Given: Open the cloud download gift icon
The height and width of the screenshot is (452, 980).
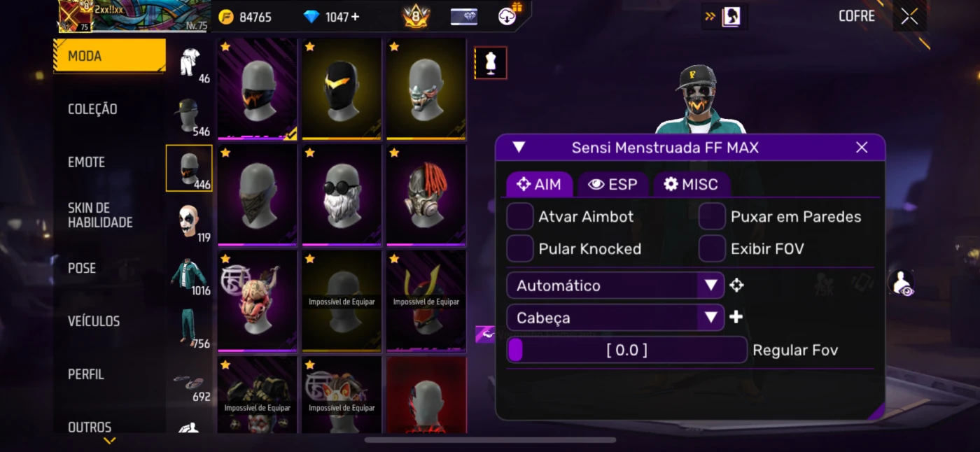Looking at the screenshot, I should click(x=509, y=15).
